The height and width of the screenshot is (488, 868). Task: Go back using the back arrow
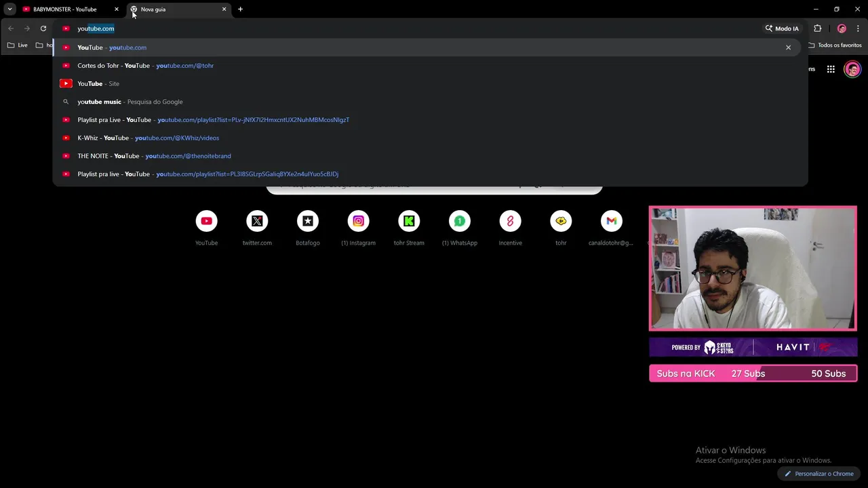[x=10, y=28]
